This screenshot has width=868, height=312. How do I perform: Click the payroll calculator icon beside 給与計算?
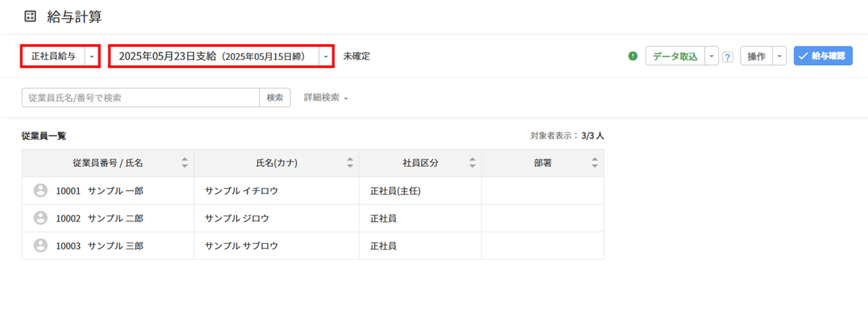30,17
